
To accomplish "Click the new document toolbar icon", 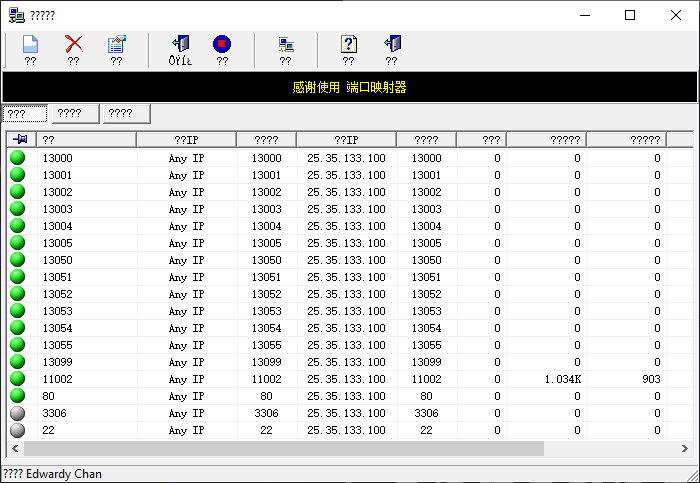I will click(30, 45).
